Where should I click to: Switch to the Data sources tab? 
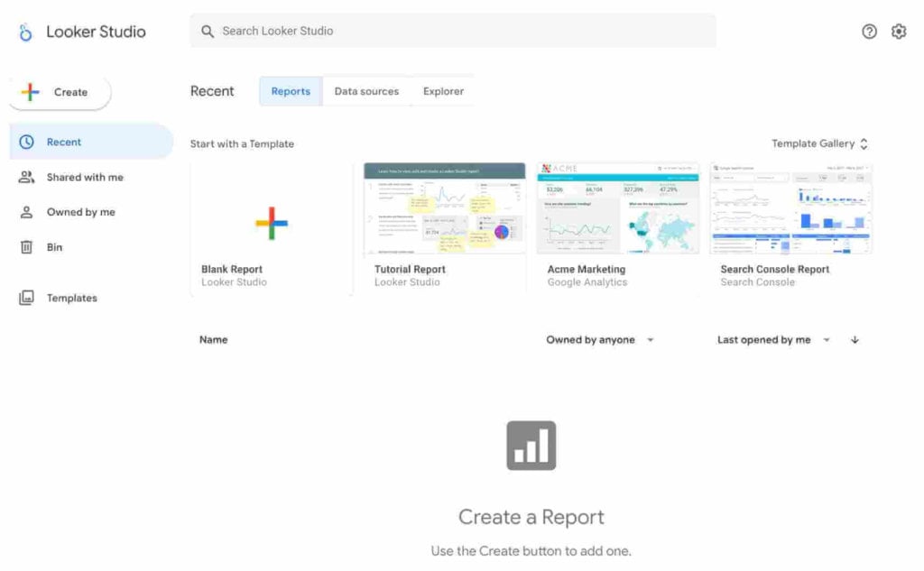click(x=366, y=91)
